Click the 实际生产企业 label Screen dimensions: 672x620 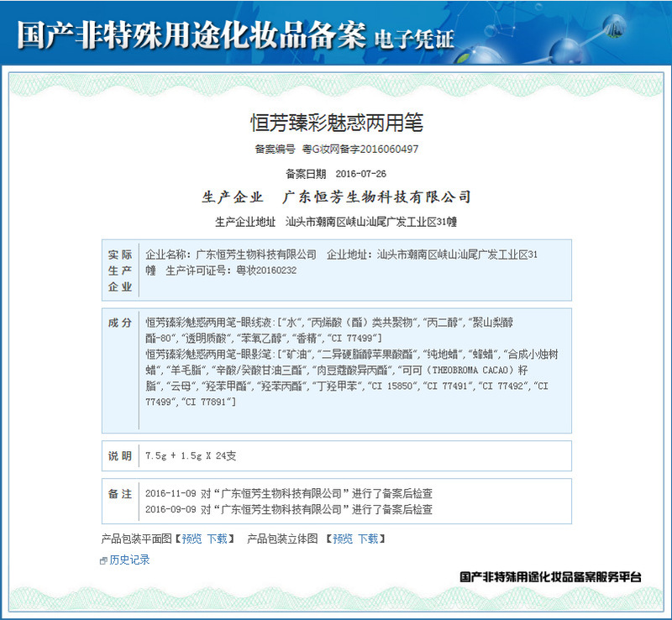click(120, 271)
